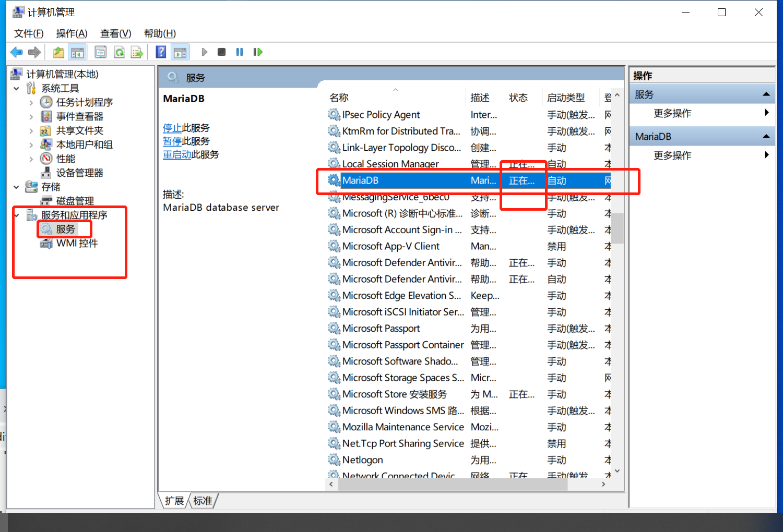Screen dimensions: 783x532
Task: Click the 停止 link to stop MariaDB
Action: click(172, 128)
